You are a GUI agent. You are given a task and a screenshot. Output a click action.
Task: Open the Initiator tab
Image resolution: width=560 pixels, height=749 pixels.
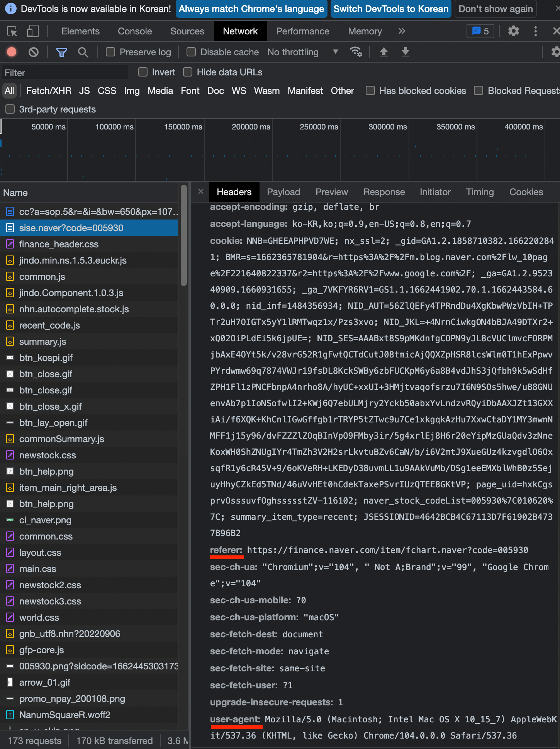[x=435, y=192]
